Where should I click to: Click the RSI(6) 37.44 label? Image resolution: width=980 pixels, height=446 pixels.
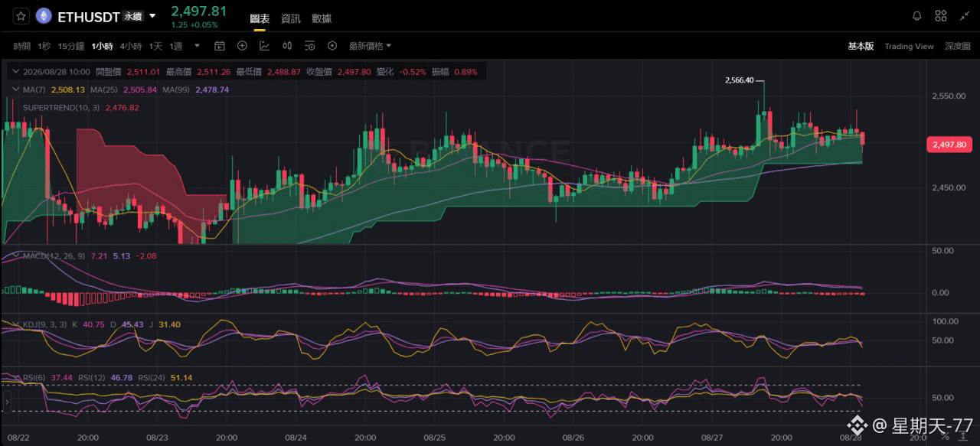tap(48, 377)
